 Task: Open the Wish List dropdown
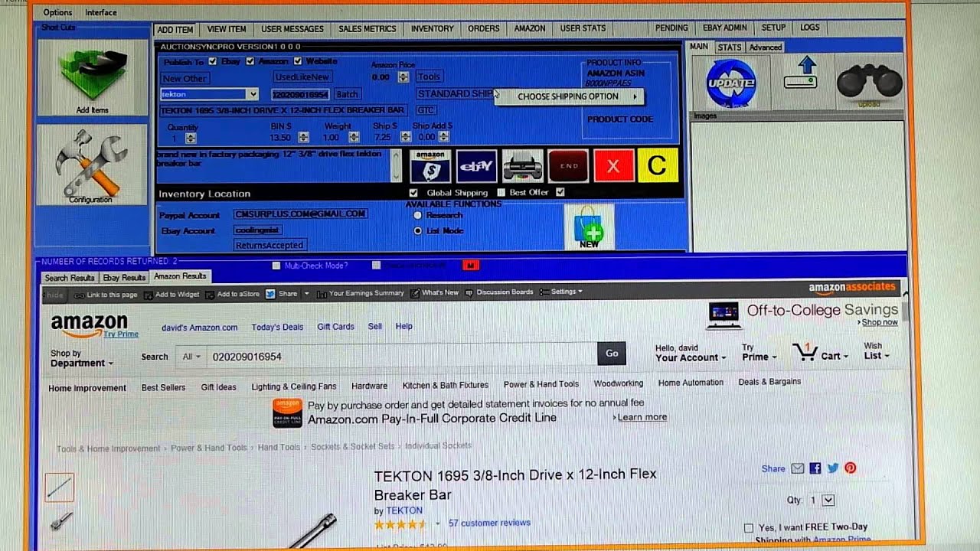pyautogui.click(x=877, y=351)
